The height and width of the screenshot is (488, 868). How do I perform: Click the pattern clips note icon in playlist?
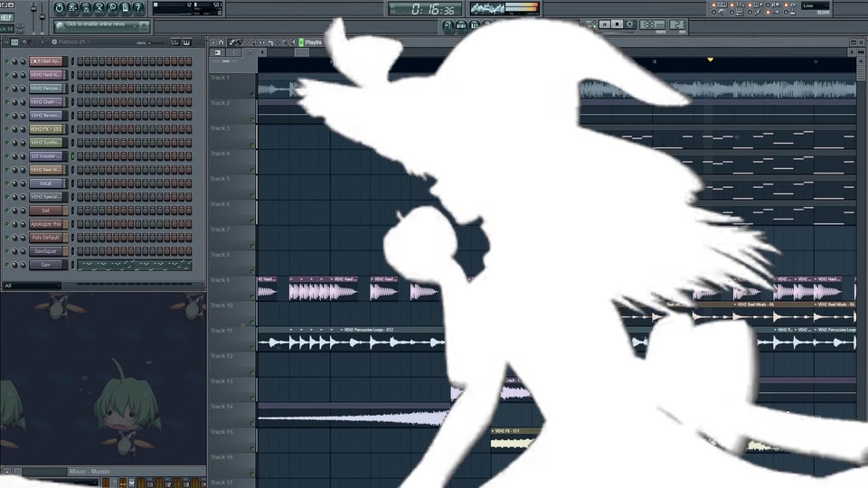[x=250, y=52]
